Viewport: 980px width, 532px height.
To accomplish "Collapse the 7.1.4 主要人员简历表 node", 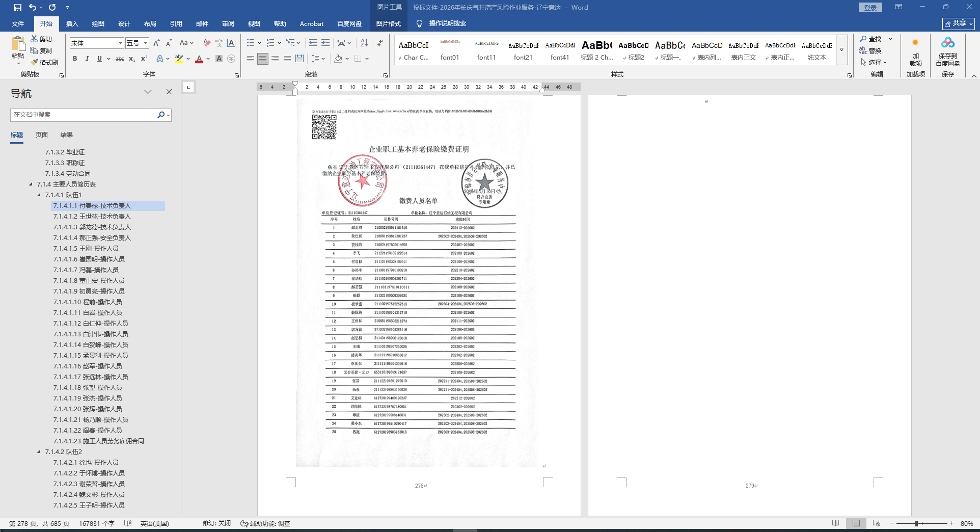I will 31,184.
